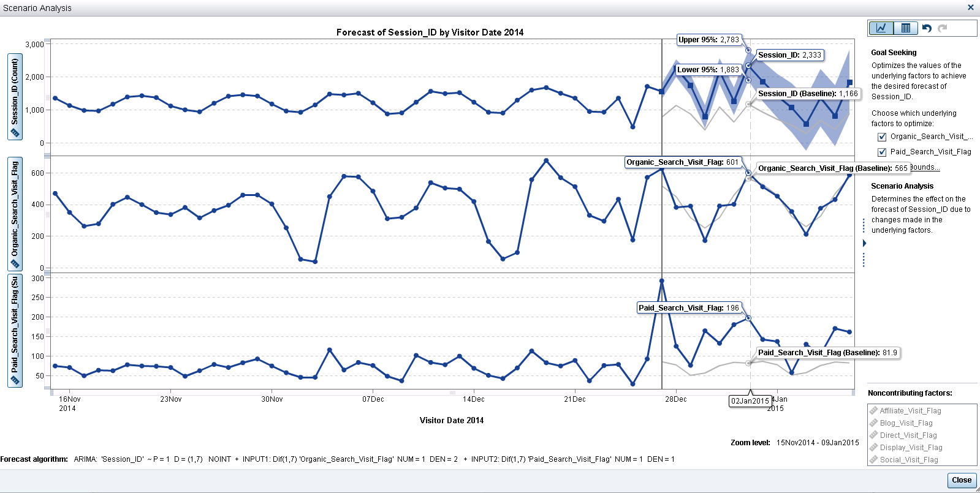Uncheck the Paid_Search_Visit_Flag checkbox

tap(882, 152)
